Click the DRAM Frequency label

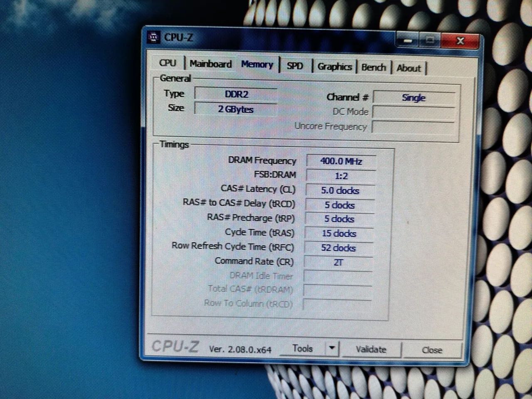click(262, 160)
